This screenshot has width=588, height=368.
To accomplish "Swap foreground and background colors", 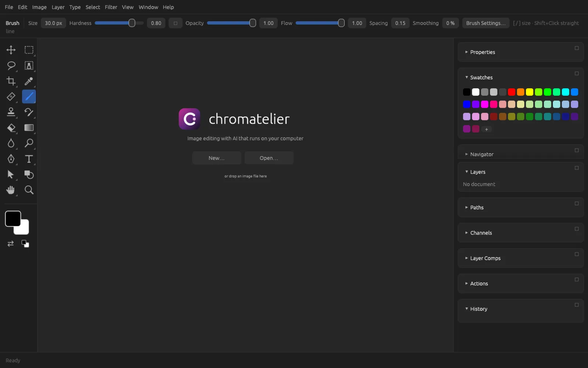I will coord(11,244).
